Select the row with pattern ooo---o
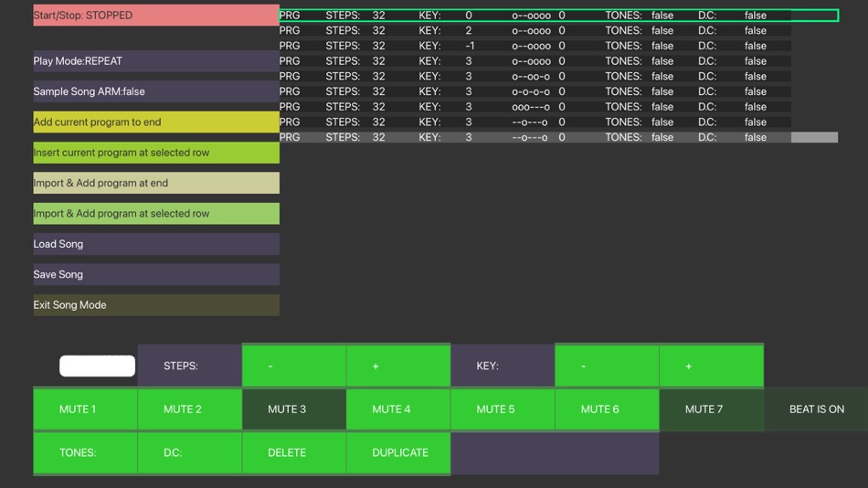Screen dimensions: 868x488 [x=535, y=106]
